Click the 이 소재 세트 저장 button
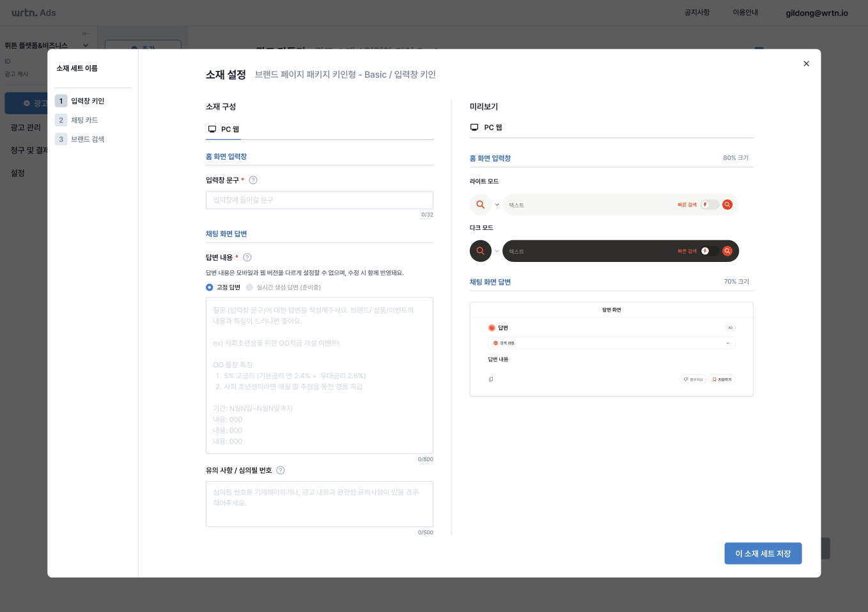 point(763,554)
